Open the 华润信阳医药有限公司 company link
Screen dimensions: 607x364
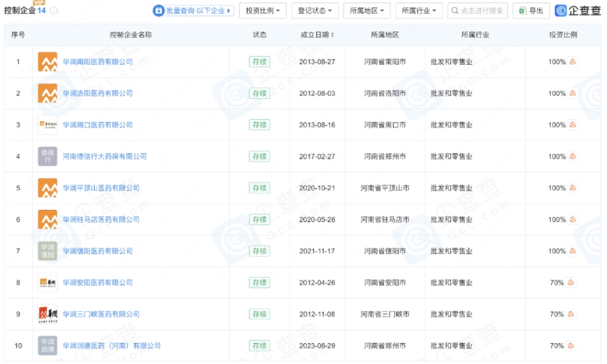[x=98, y=251]
